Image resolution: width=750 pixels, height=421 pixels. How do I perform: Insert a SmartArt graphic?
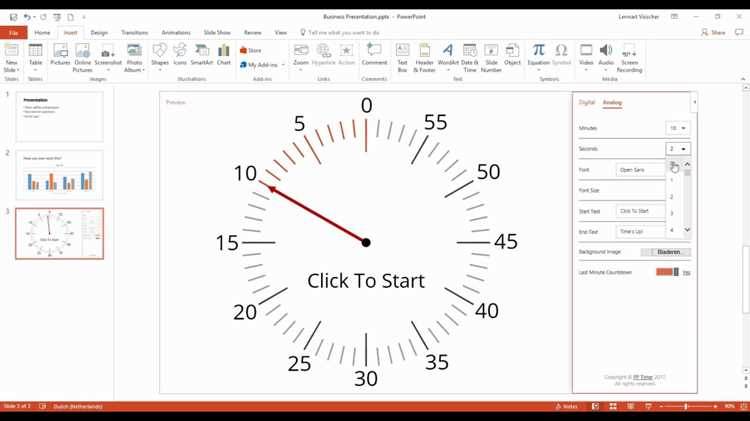[201, 54]
